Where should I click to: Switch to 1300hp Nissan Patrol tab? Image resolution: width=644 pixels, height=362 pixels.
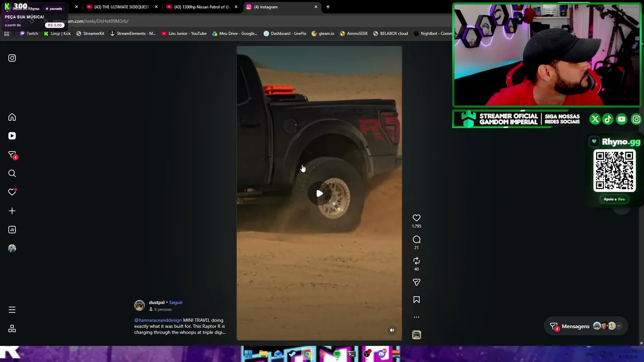[198, 7]
